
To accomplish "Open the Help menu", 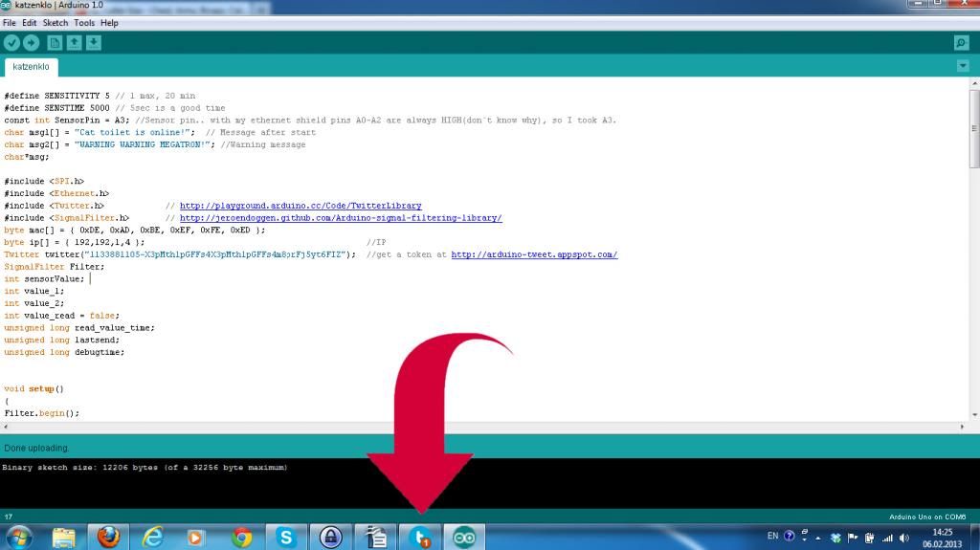I will pyautogui.click(x=109, y=23).
